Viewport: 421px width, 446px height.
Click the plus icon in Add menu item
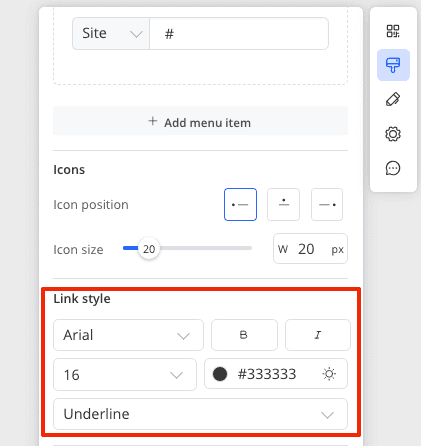[x=153, y=121]
